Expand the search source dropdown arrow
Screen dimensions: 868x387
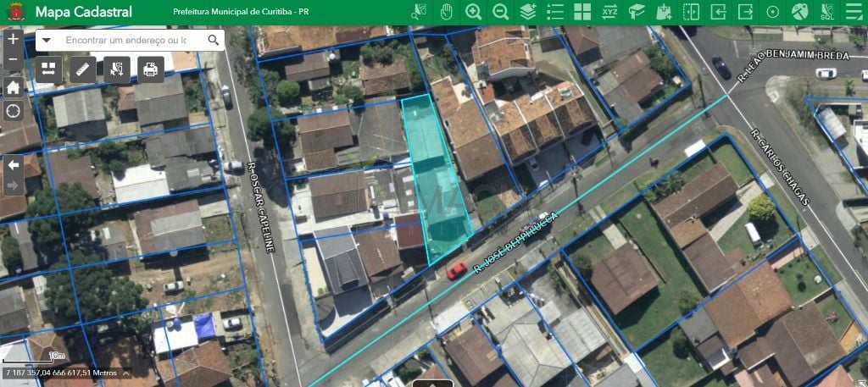click(x=47, y=40)
